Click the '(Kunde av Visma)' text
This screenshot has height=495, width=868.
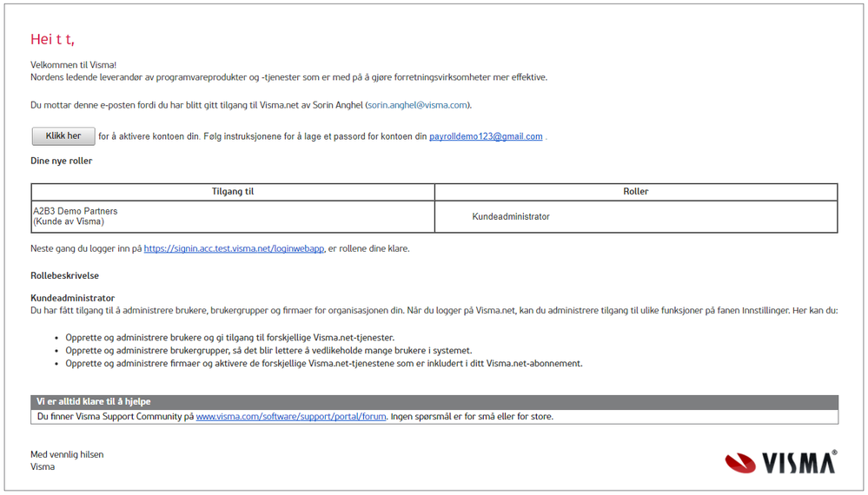(x=69, y=221)
